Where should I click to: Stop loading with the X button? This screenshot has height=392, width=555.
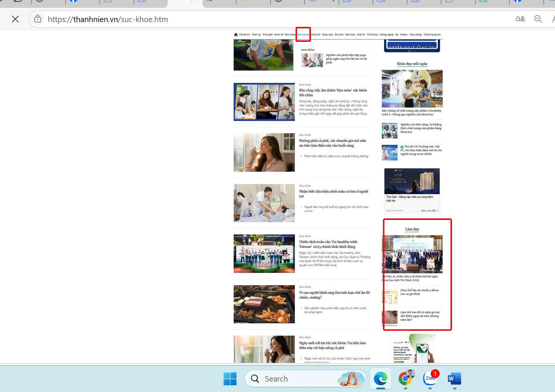[15, 19]
